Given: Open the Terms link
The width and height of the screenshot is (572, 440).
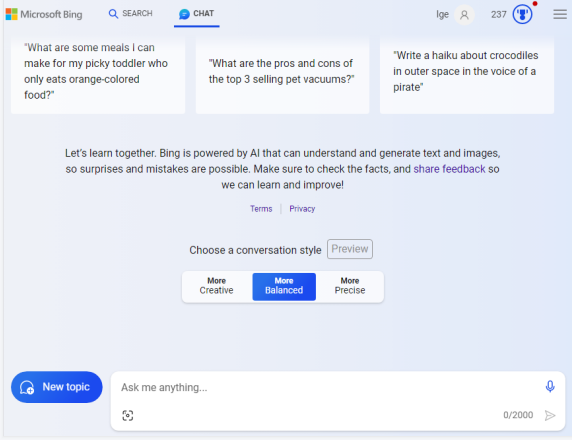Looking at the screenshot, I should tap(261, 209).
